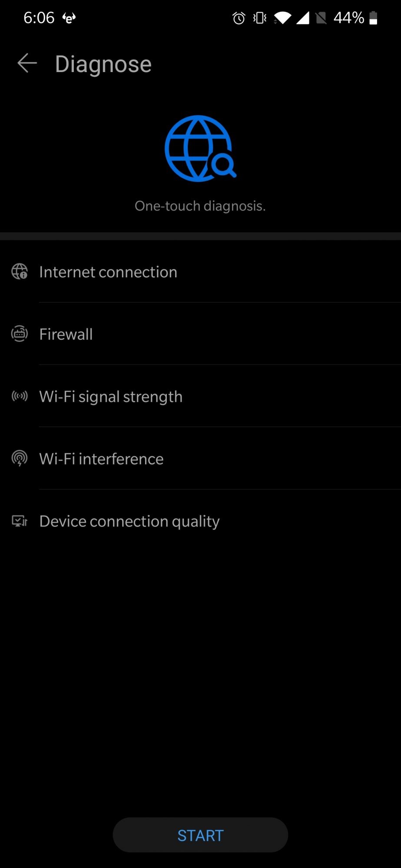Image resolution: width=401 pixels, height=868 pixels.
Task: Select the Firewall list item
Action: [66, 334]
